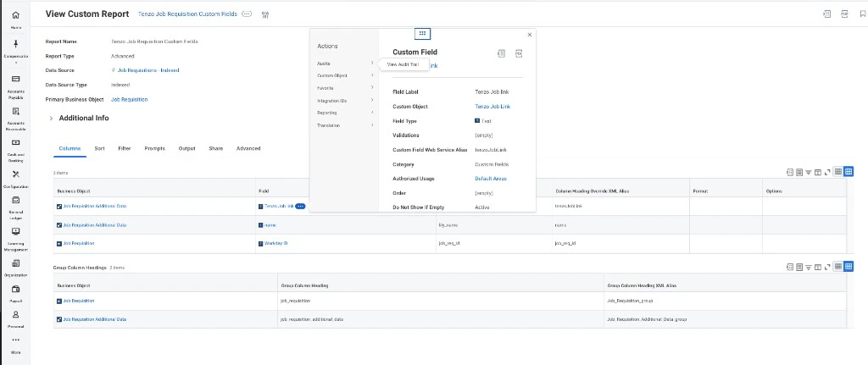
Task: Switch to the Prompts tab
Action: point(154,148)
